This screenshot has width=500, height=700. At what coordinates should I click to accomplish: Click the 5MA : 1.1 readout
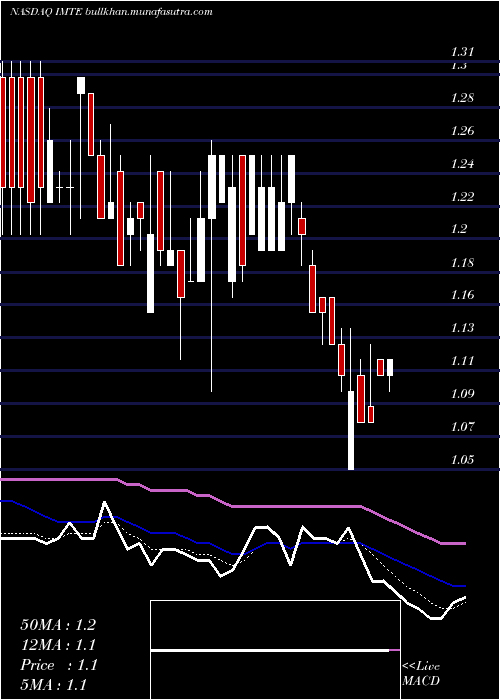click(x=54, y=685)
